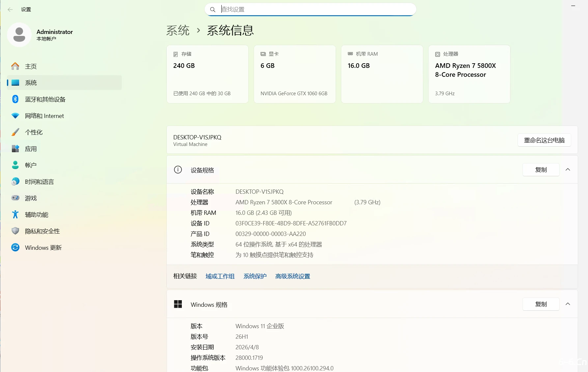Open Apps settings icon in the sidebar
The height and width of the screenshot is (372, 588).
(15, 149)
